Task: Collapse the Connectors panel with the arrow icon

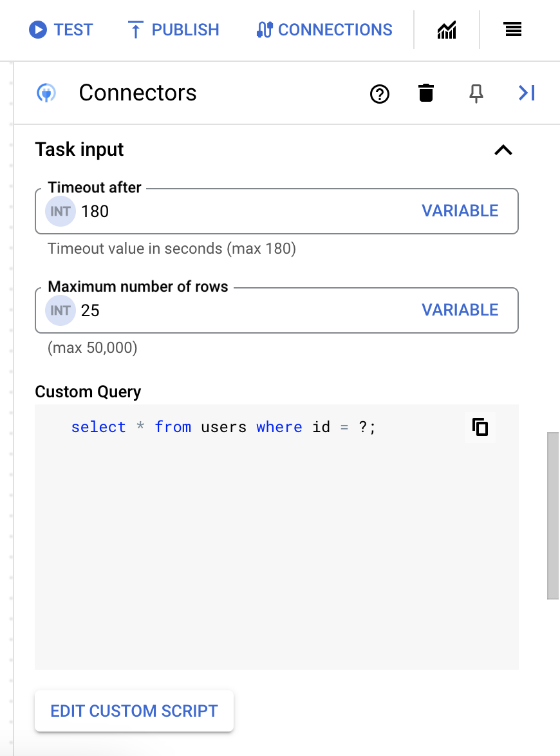Action: [527, 93]
